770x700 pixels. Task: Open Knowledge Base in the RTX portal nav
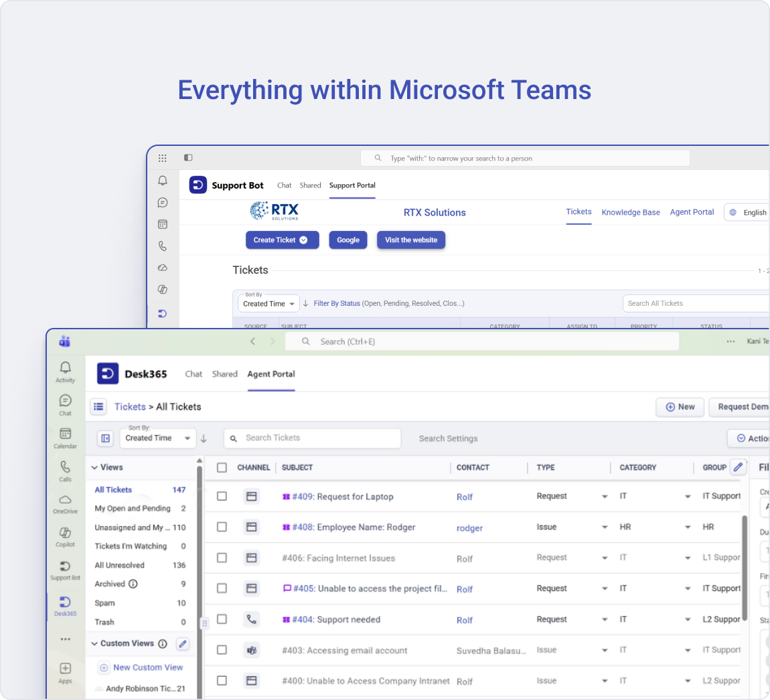(631, 212)
